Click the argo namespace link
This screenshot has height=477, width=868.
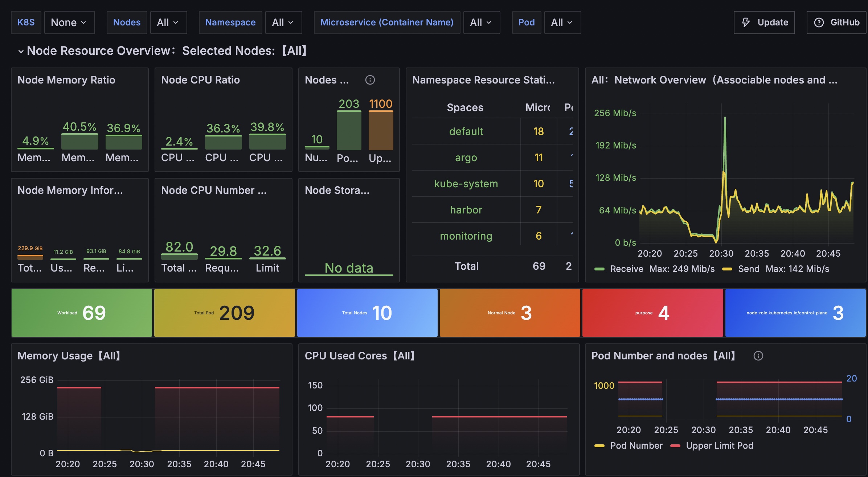pos(466,158)
